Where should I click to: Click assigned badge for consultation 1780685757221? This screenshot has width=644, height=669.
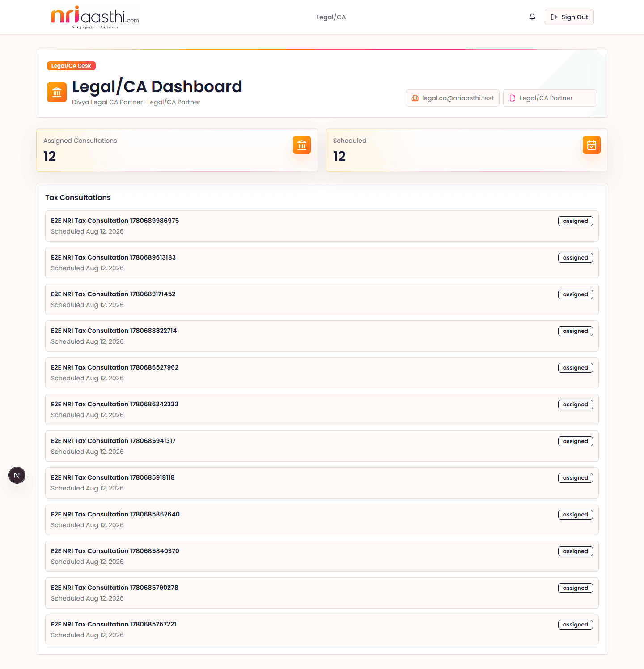point(576,625)
